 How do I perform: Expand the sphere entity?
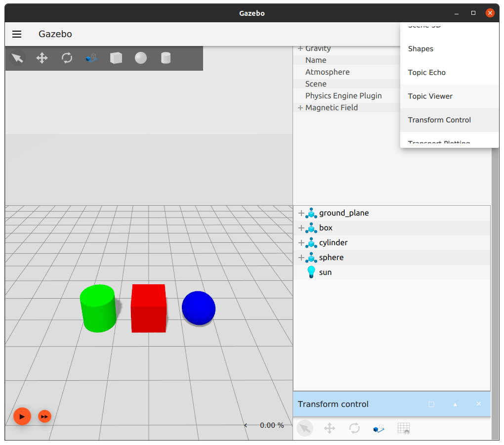[x=301, y=258]
